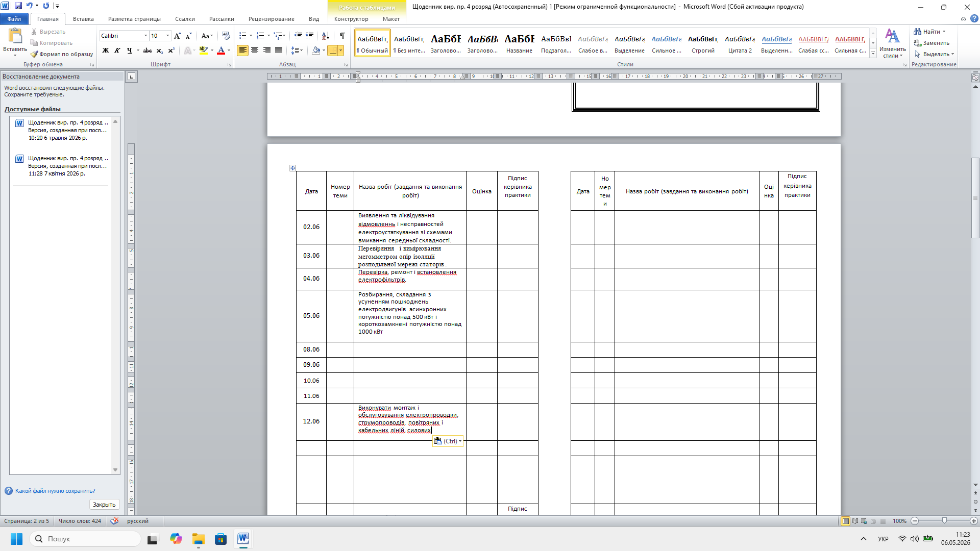Toggle Underline (Ч) formatting
This screenshot has width=980, height=551.
(x=129, y=51)
